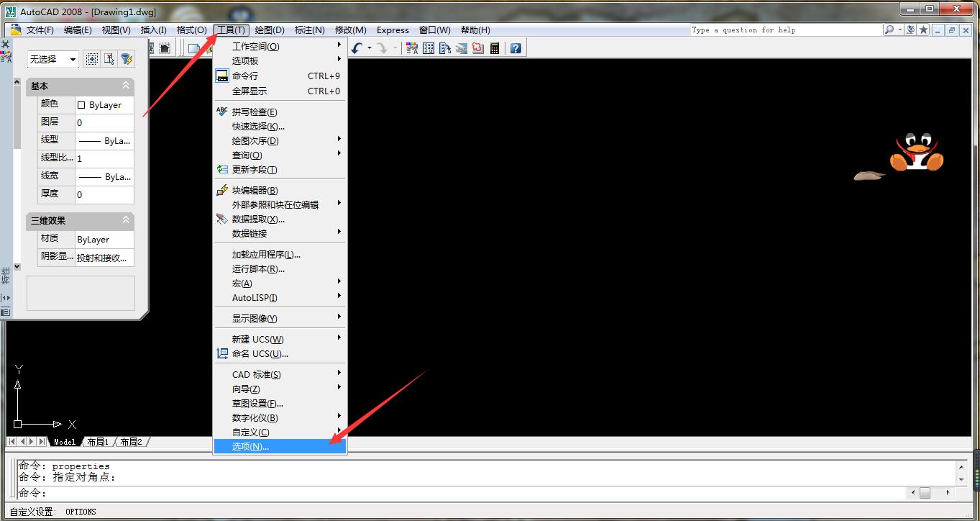The width and height of the screenshot is (980, 521).
Task: Click the select objects icon in properties palette
Action: coord(109,59)
